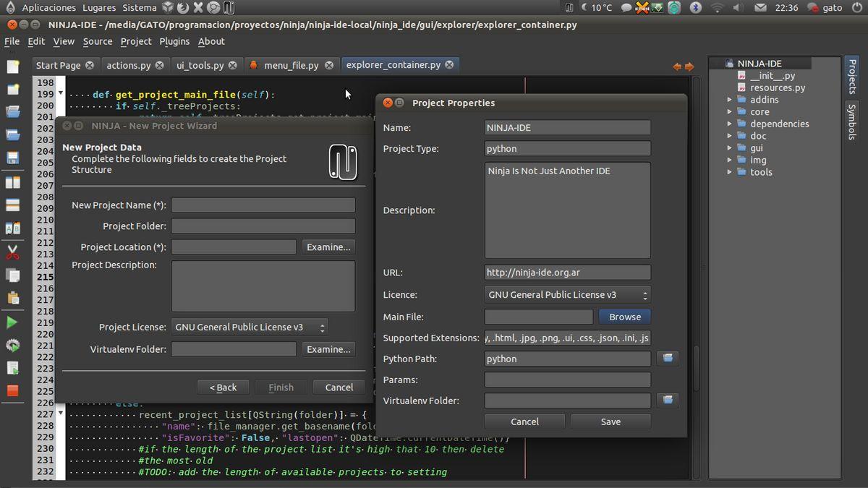Screen dimensions: 868x488
Task: Open the Licence dropdown in Project Properties
Action: [568, 294]
